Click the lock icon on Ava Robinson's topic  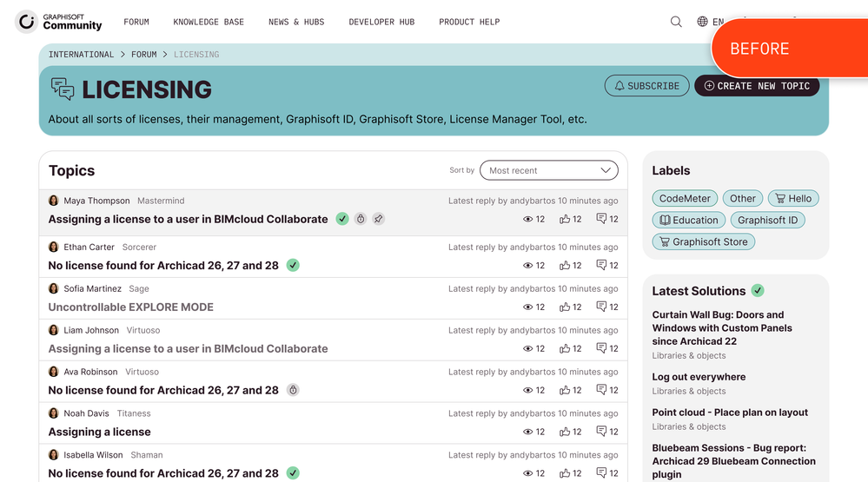293,390
